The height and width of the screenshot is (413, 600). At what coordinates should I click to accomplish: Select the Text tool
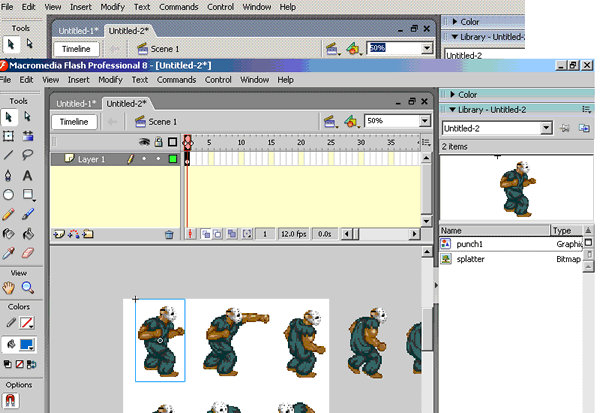[x=28, y=175]
